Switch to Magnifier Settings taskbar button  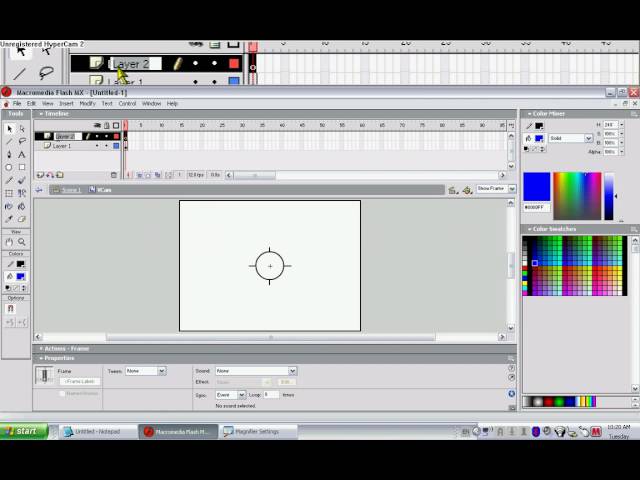[258, 431]
